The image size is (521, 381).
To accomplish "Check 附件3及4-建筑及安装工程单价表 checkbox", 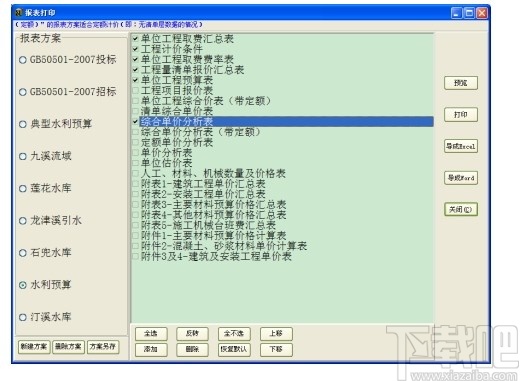I will (135, 256).
